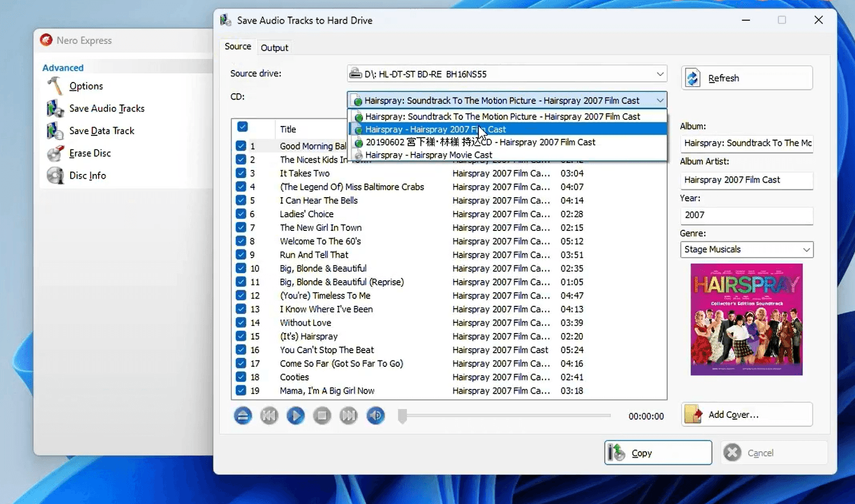
Task: Select track 'I Know Where I've Been'
Action: (326, 309)
